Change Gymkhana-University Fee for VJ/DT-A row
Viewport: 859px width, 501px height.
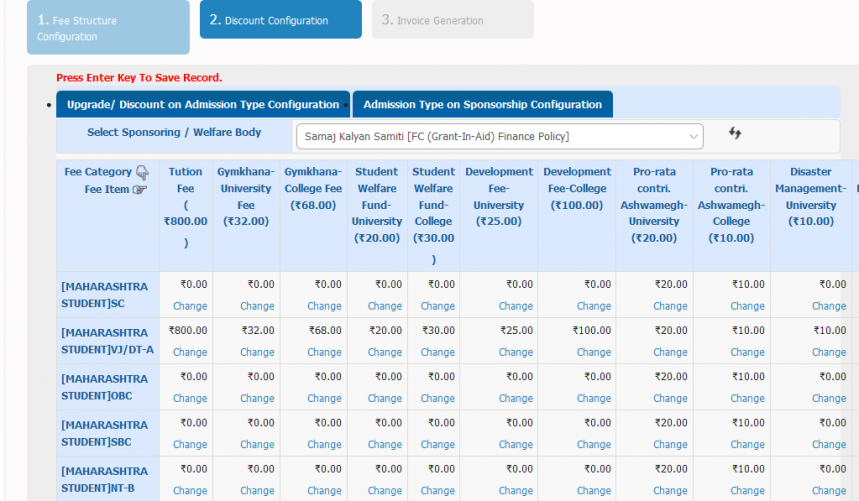[x=257, y=352]
